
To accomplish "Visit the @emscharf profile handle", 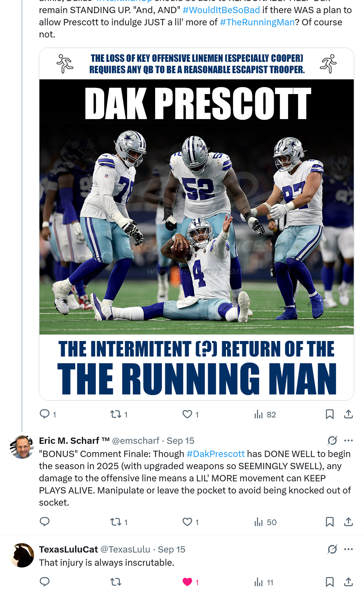I will (x=135, y=441).
